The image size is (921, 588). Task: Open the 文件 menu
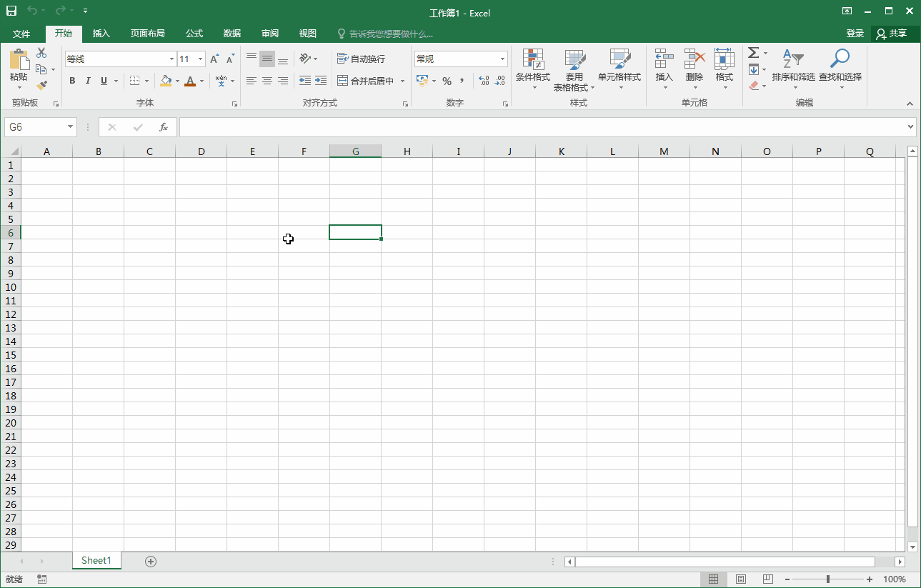pyautogui.click(x=21, y=33)
